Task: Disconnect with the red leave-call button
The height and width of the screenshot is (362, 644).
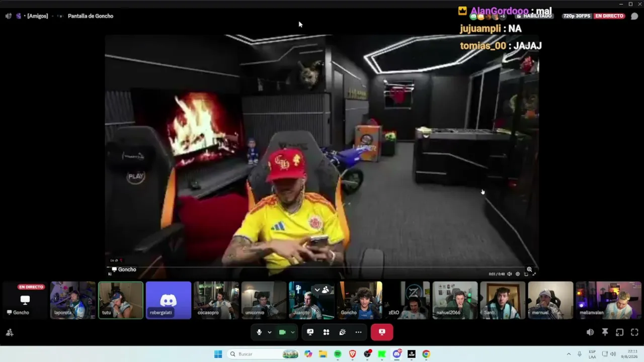Action: 382,332
